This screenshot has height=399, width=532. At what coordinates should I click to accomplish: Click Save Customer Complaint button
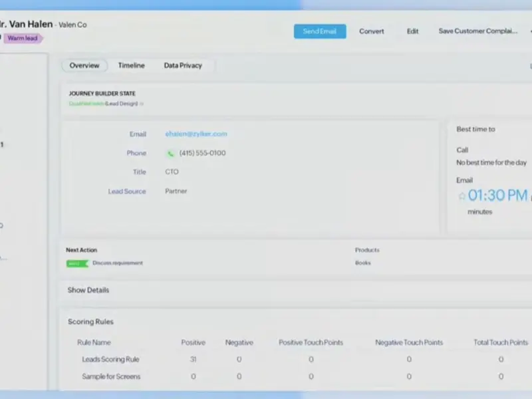tap(477, 31)
